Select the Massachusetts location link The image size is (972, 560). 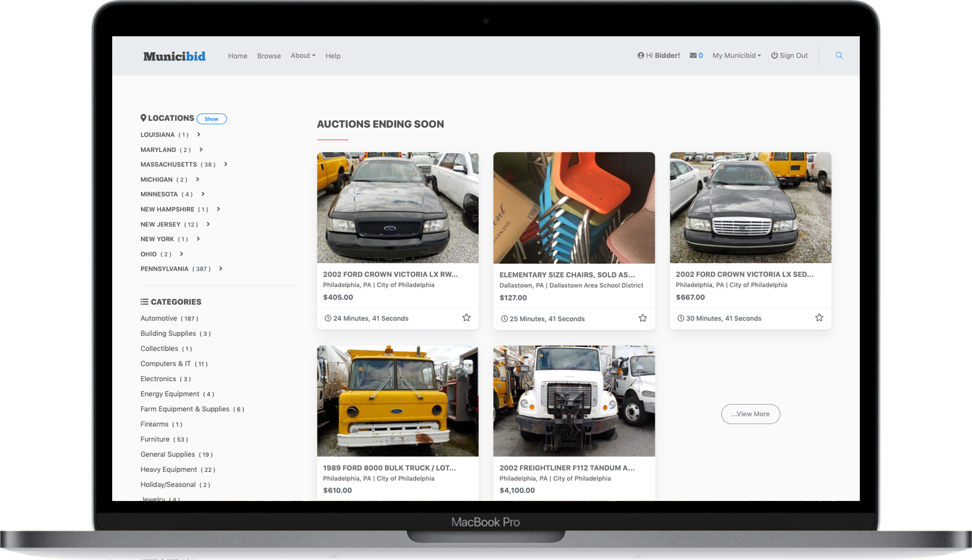click(169, 164)
